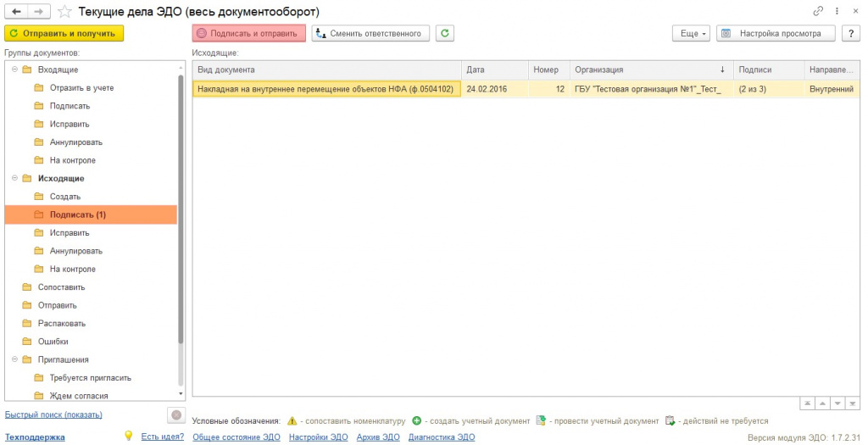
Task: Open Диагностика ЭДО link
Action: (x=442, y=437)
